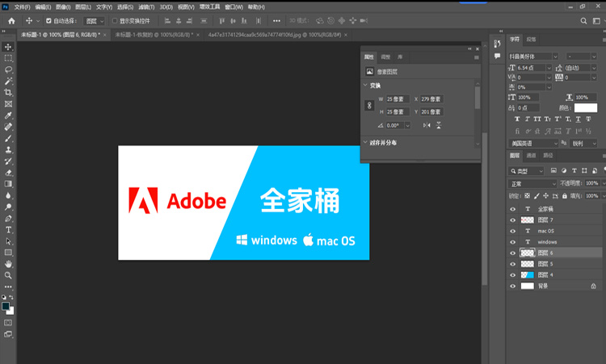The image size is (606, 364).
Task: Select the Pen tool
Action: (8, 219)
